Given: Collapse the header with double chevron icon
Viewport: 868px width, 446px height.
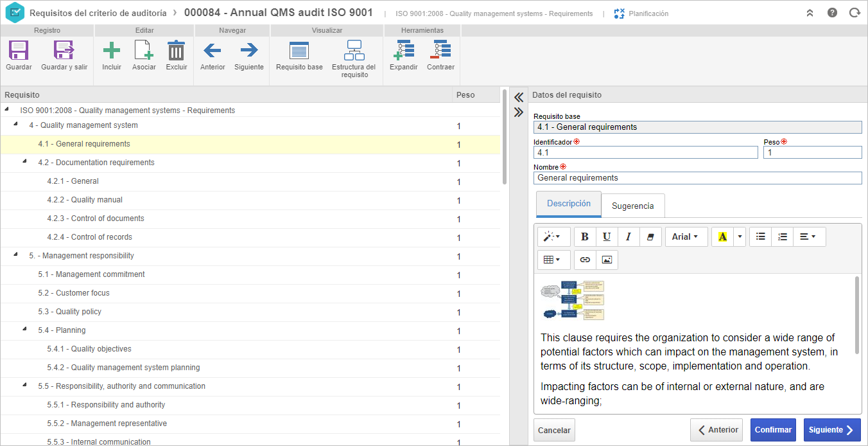Looking at the screenshot, I should pos(810,13).
